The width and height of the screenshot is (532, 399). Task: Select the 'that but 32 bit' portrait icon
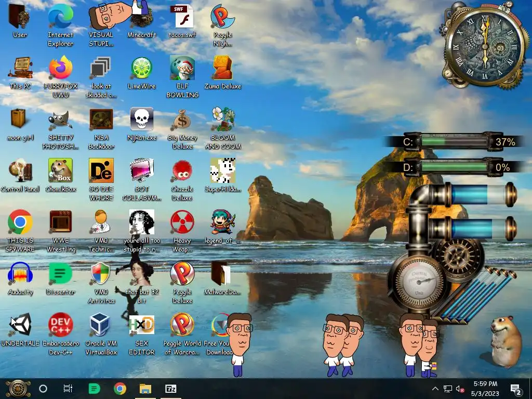pos(141,282)
